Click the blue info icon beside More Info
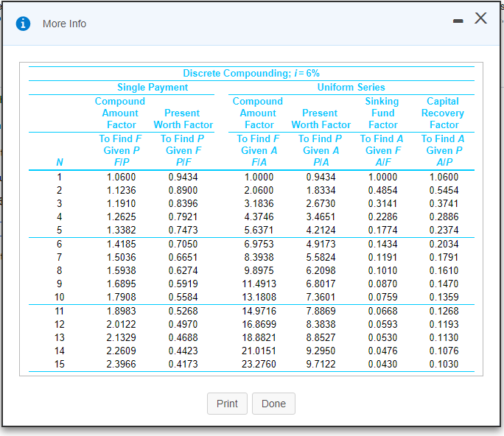The height and width of the screenshot is (436, 504). tap(23, 24)
